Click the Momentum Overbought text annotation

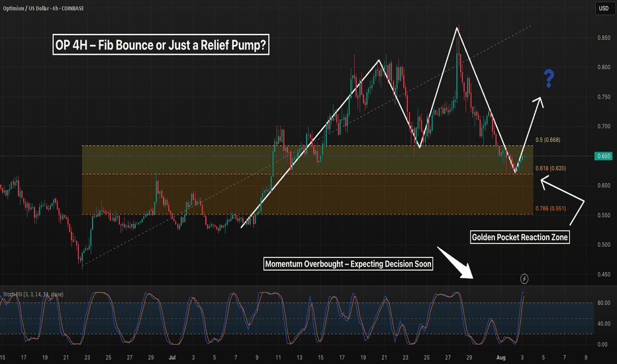pos(348,264)
